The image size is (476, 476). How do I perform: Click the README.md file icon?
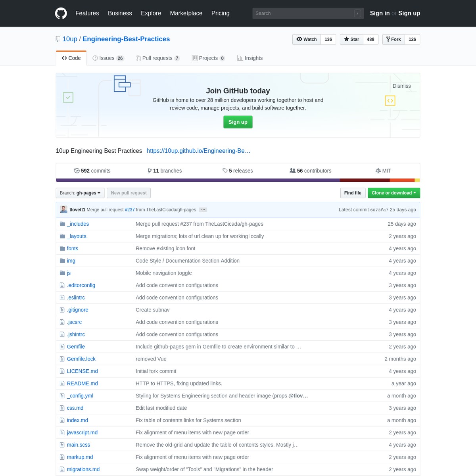tap(62, 384)
